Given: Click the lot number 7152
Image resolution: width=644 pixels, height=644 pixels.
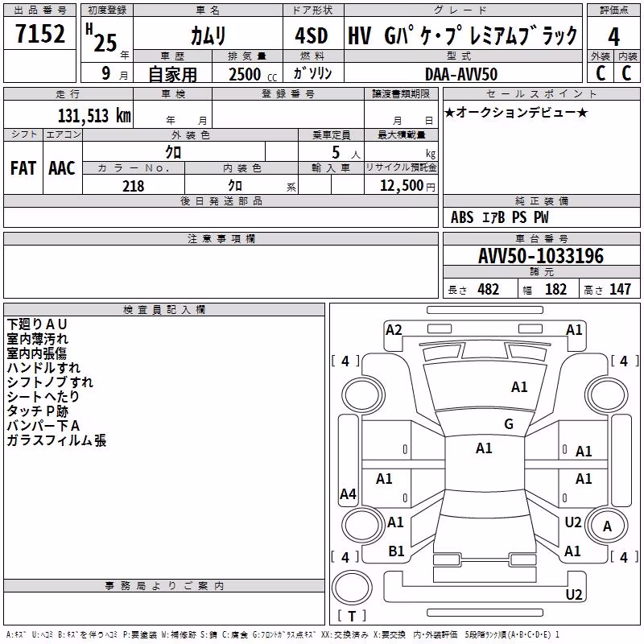Looking at the screenshot, I should pos(40,33).
